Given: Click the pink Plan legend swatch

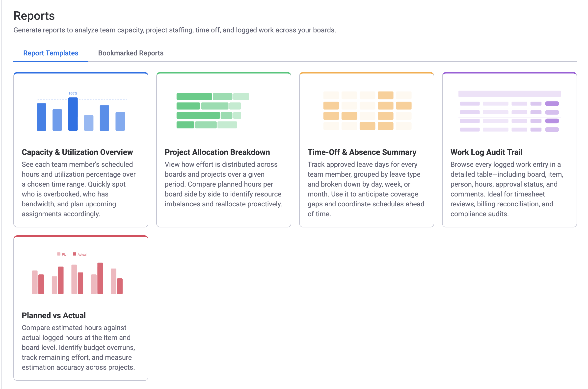Looking at the screenshot, I should tap(59, 254).
